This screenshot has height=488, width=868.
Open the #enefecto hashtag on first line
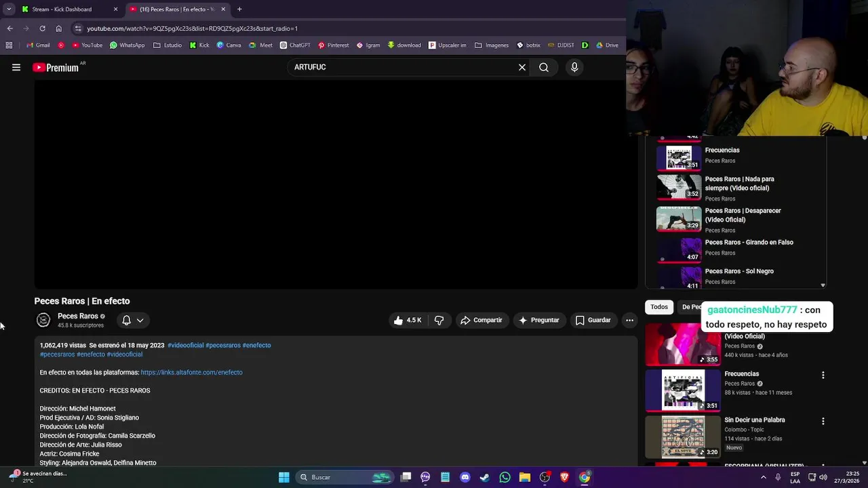click(x=256, y=345)
